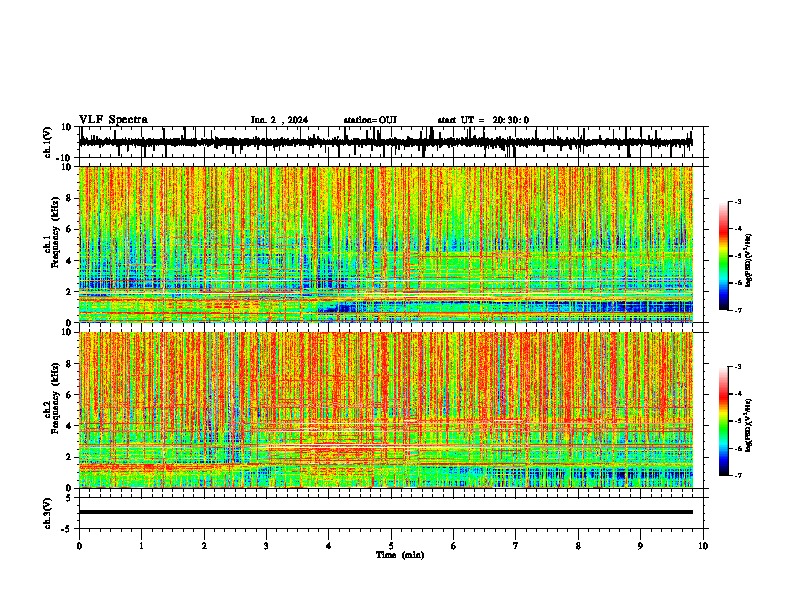The width and height of the screenshot is (792, 612).
Task: Click the "-3" label on ch.2 color scale
Action: click(737, 367)
